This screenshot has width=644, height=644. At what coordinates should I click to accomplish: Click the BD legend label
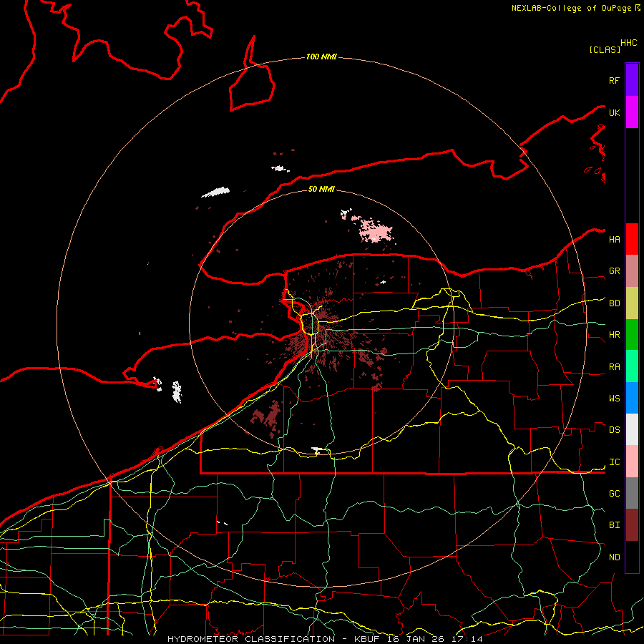click(x=614, y=303)
